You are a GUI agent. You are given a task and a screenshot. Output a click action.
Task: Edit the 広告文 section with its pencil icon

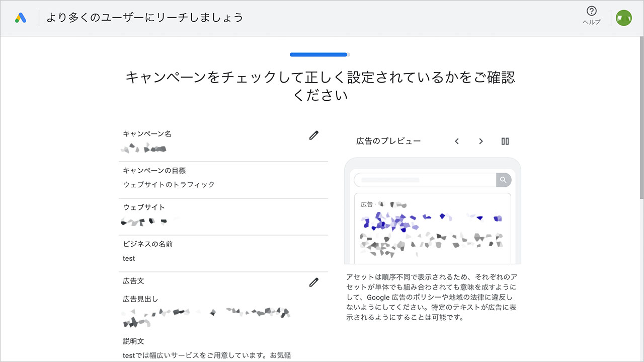coord(313,282)
